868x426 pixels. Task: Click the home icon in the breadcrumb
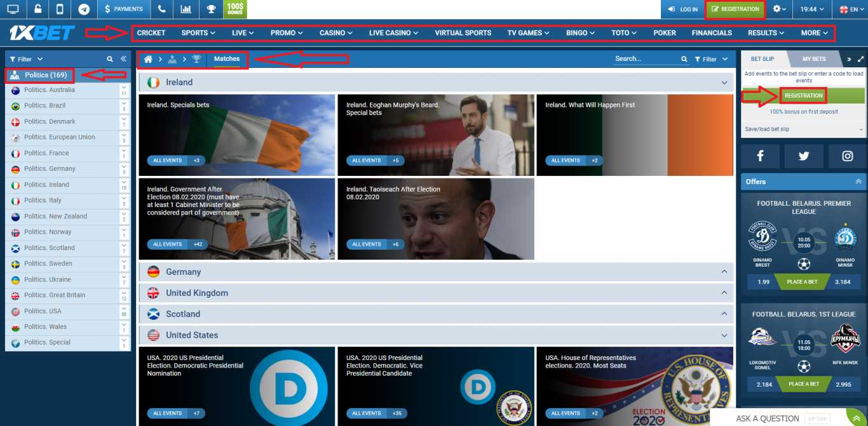click(148, 59)
